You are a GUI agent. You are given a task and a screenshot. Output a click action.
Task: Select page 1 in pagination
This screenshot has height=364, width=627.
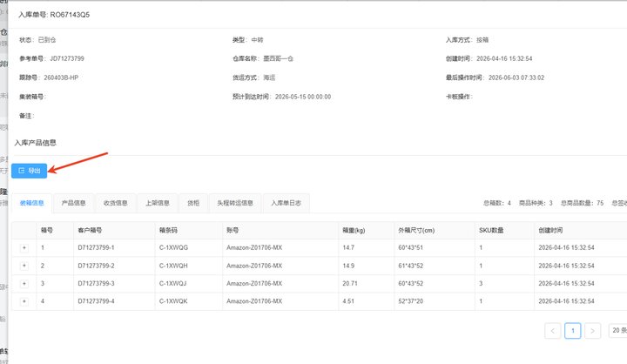tap(573, 331)
